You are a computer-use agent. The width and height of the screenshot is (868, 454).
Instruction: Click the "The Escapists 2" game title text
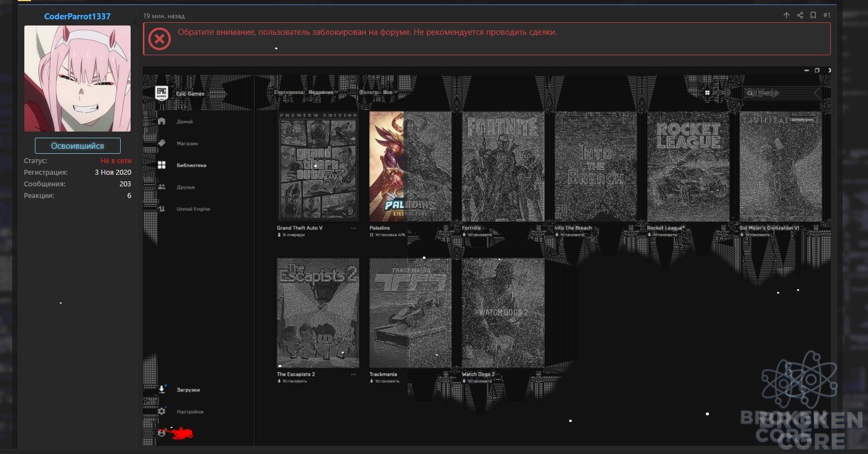tap(296, 374)
